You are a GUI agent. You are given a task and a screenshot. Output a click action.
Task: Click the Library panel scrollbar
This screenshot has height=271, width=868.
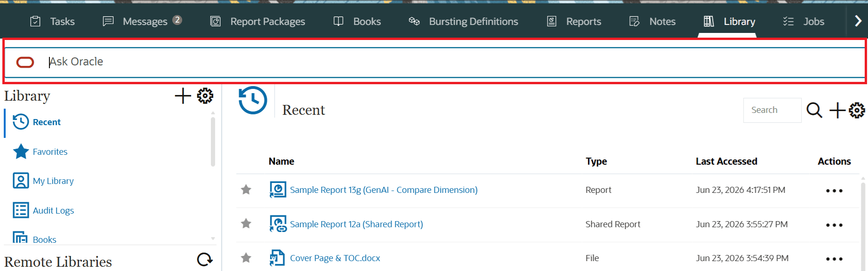point(213,141)
